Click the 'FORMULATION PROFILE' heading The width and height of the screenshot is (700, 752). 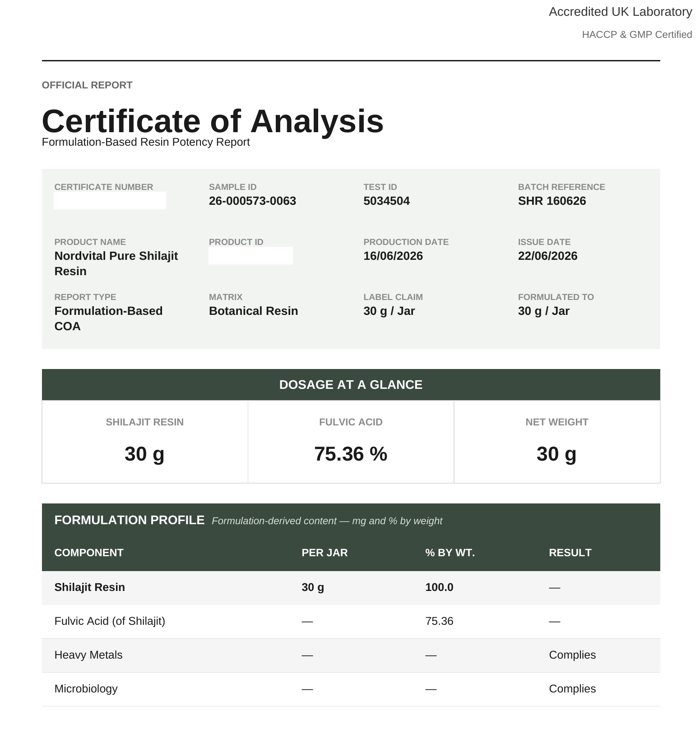(130, 521)
